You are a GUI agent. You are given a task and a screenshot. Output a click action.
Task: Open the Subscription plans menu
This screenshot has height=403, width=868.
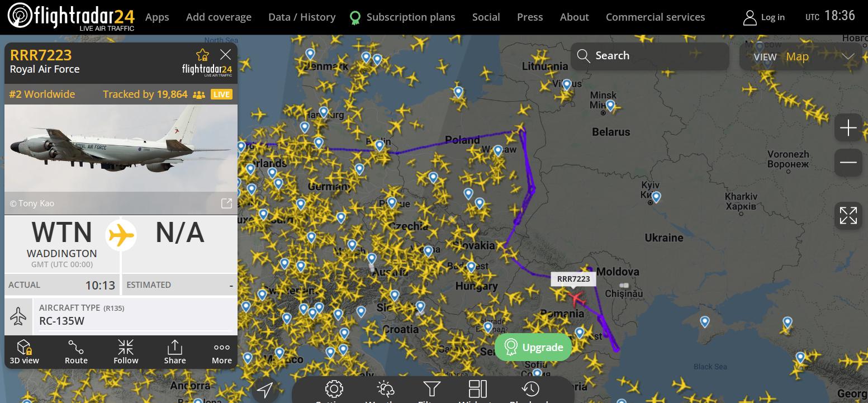(410, 17)
